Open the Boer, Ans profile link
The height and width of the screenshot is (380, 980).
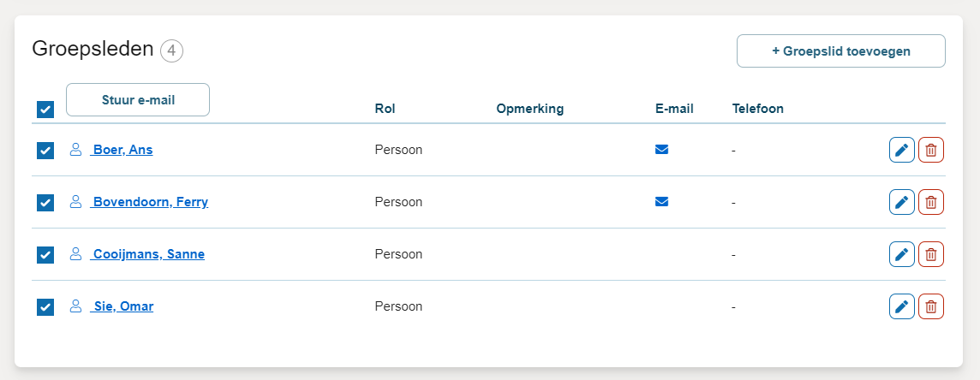[x=122, y=150]
